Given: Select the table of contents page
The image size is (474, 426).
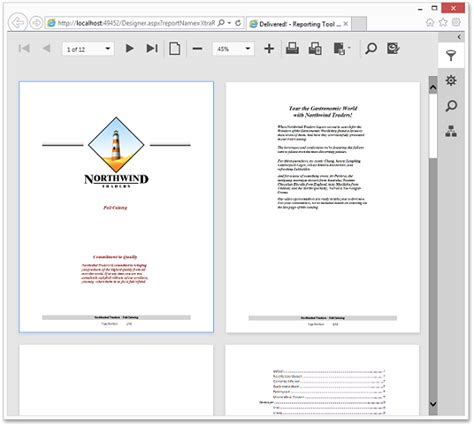Looking at the screenshot, I should [x=322, y=380].
